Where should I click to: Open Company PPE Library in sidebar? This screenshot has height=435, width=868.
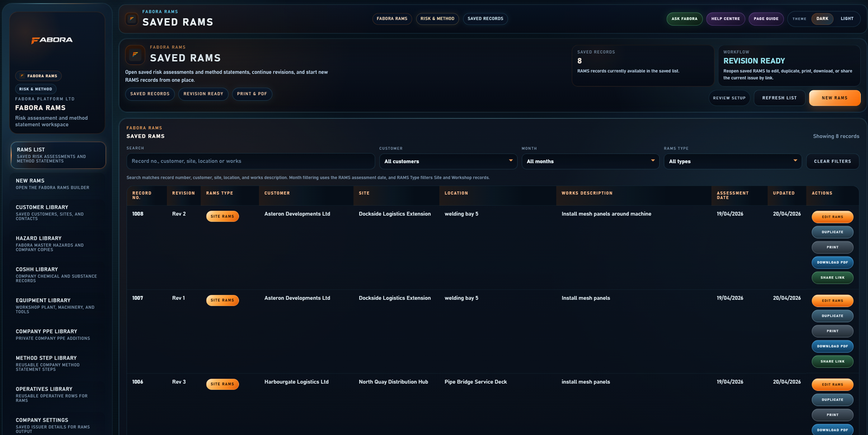click(58, 335)
